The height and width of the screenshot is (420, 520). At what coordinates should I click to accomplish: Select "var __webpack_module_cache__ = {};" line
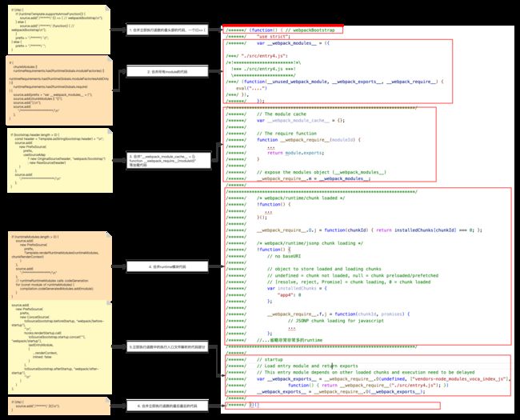pos(301,120)
